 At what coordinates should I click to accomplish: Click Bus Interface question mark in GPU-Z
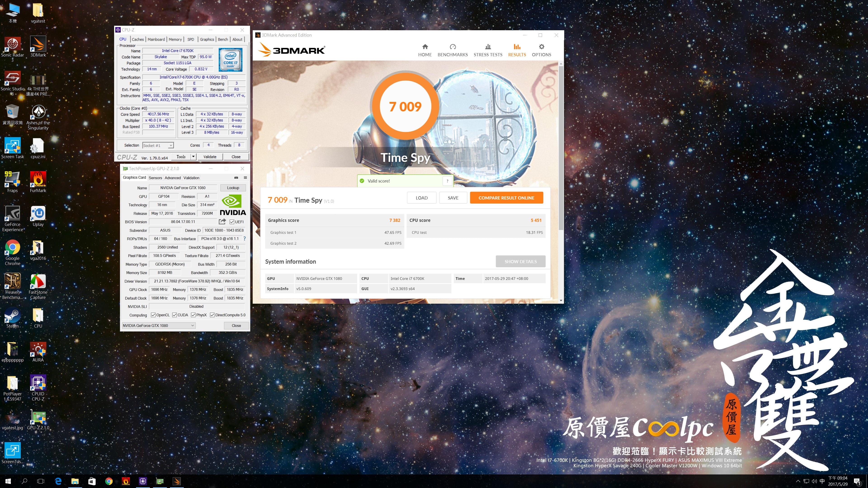pyautogui.click(x=245, y=238)
